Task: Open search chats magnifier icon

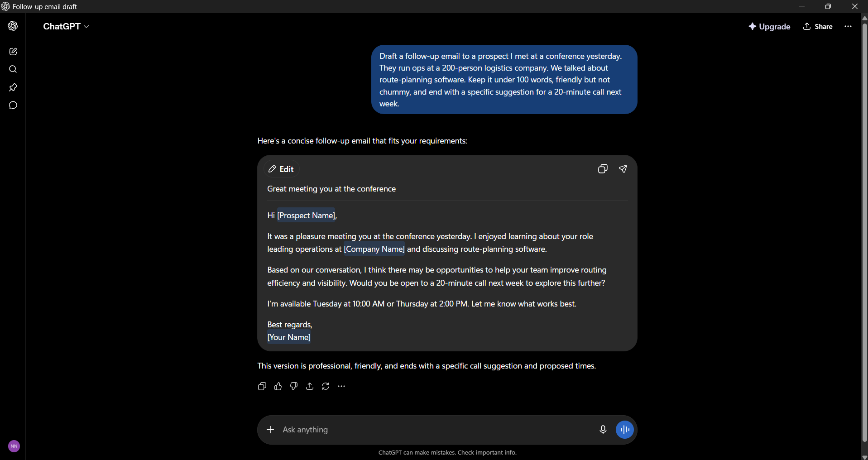Action: point(13,69)
